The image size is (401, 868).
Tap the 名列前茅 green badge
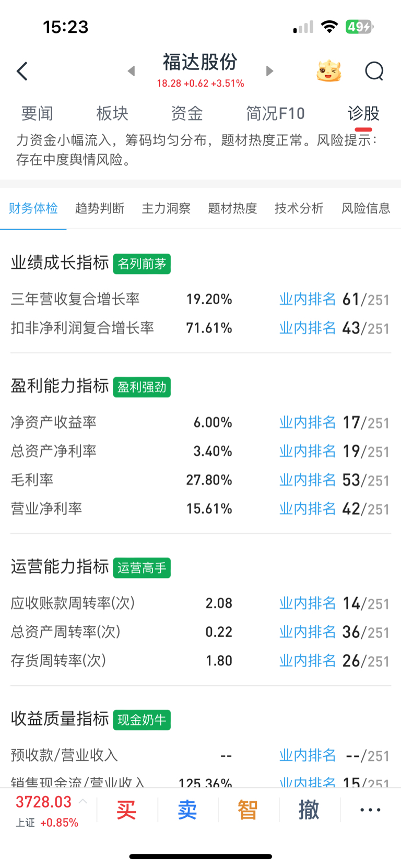tap(142, 264)
